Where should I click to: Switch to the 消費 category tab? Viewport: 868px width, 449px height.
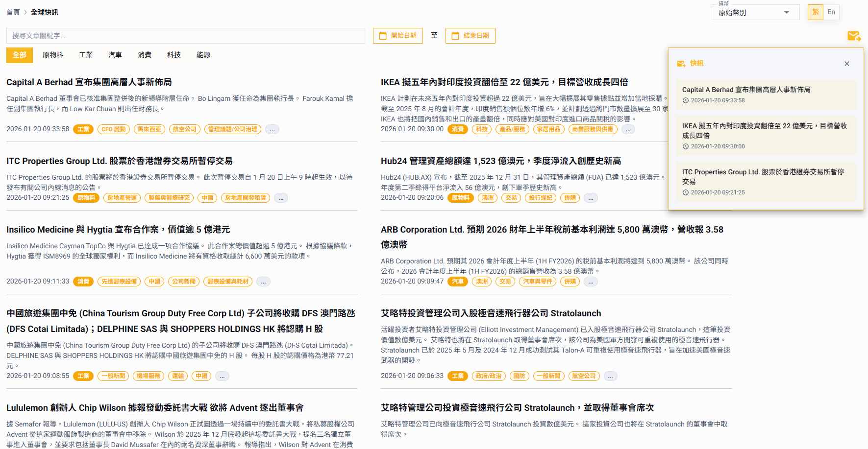(144, 55)
